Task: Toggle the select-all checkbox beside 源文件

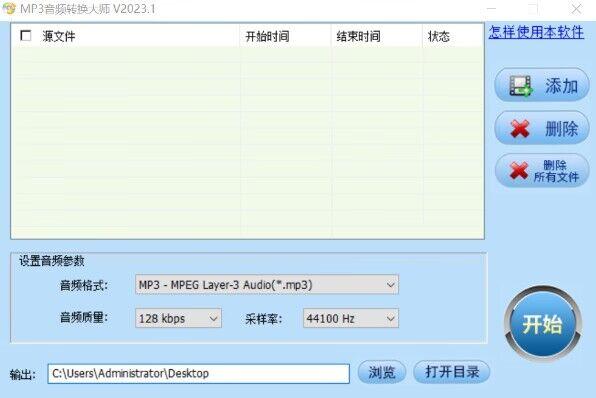Action: click(x=26, y=36)
